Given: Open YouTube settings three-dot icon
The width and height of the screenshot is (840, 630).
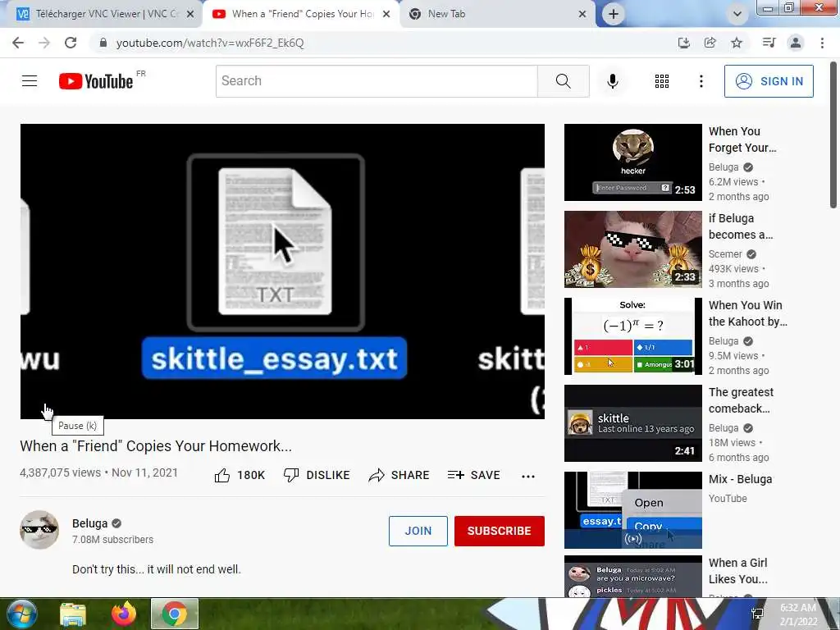Looking at the screenshot, I should point(701,81).
